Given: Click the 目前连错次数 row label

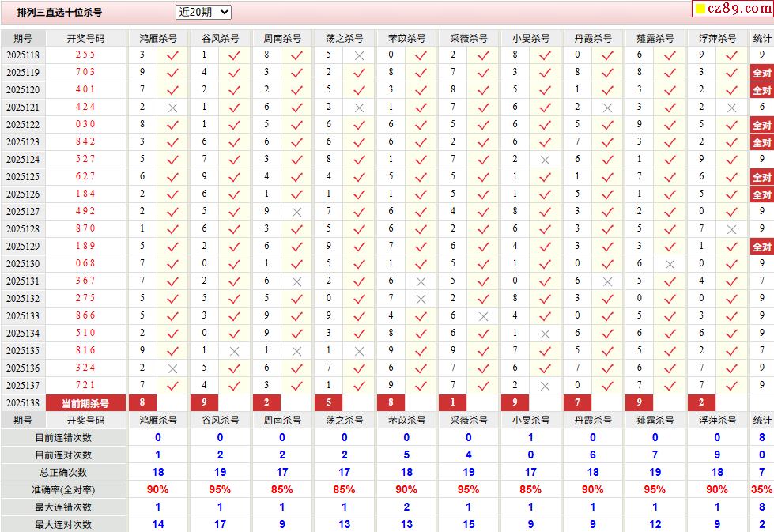Looking at the screenshot, I should 63,438.
